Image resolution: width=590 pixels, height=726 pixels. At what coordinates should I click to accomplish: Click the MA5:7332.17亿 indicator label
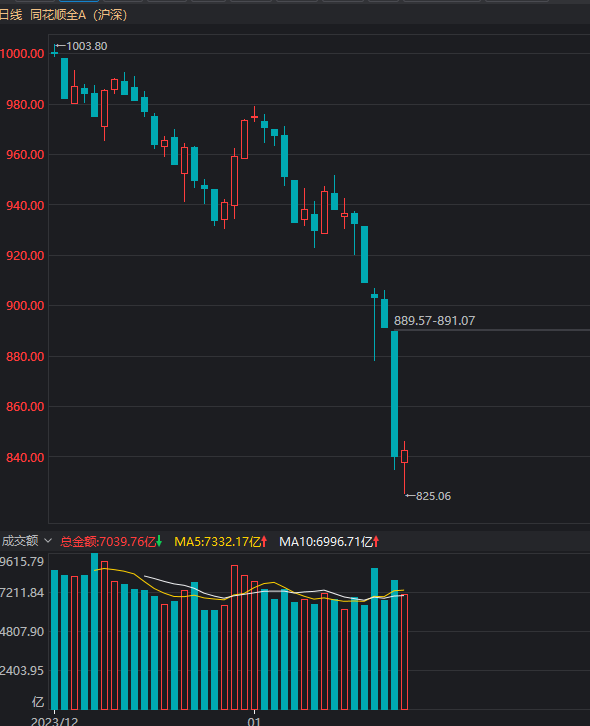[x=217, y=541]
